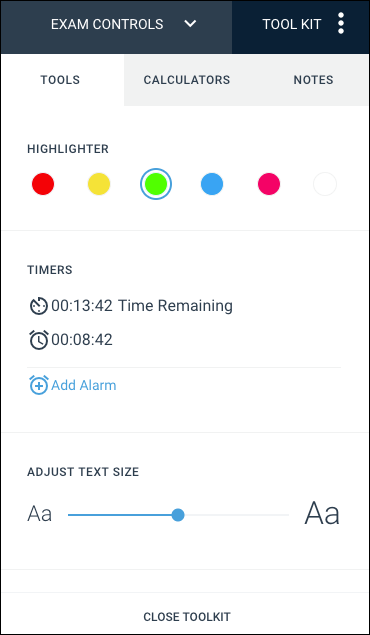Select the green highlighter color
The height and width of the screenshot is (635, 370).
156,184
